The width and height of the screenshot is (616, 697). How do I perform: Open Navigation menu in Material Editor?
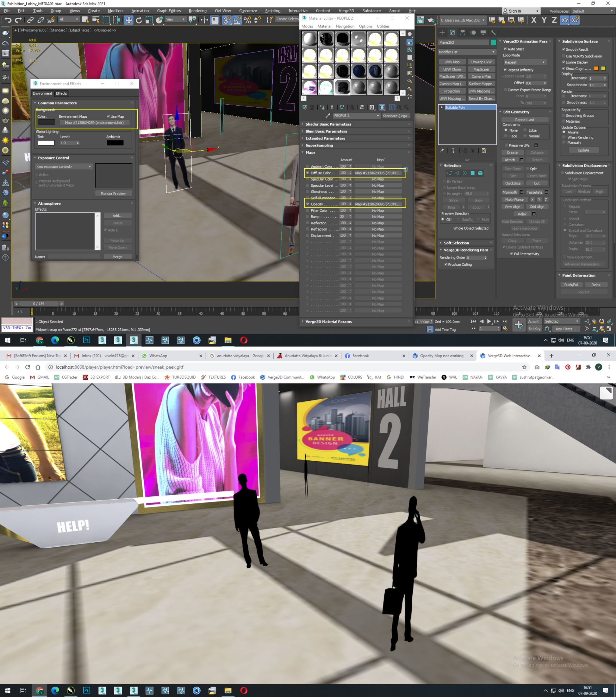[x=345, y=26]
